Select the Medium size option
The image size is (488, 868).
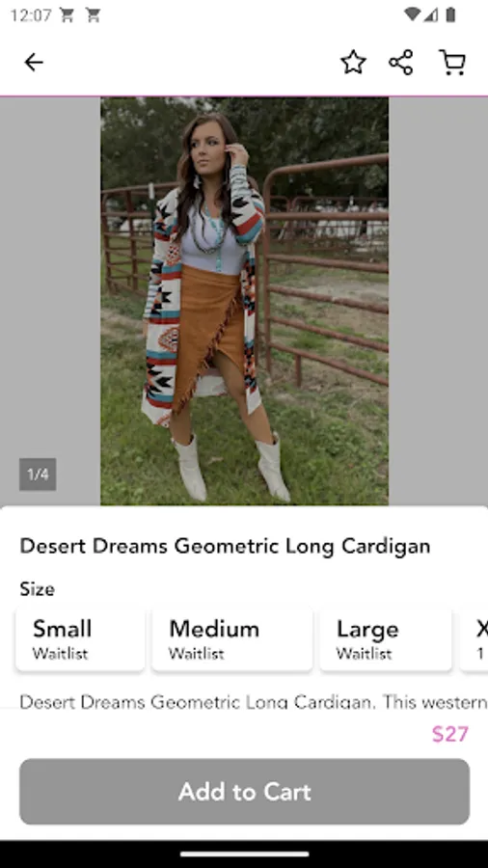[232, 639]
